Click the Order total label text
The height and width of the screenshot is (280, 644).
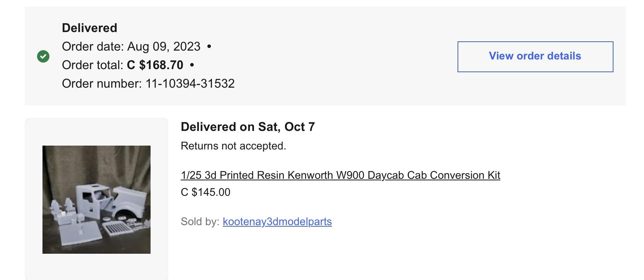(x=93, y=65)
